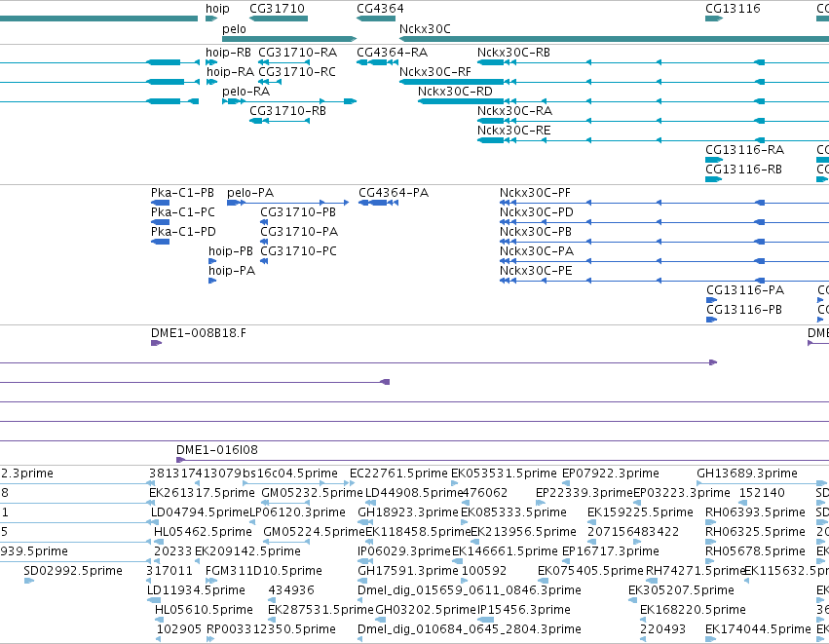Select the EK174044.5prime EST label
Image resolution: width=829 pixels, height=644 pixels.
coord(758,629)
